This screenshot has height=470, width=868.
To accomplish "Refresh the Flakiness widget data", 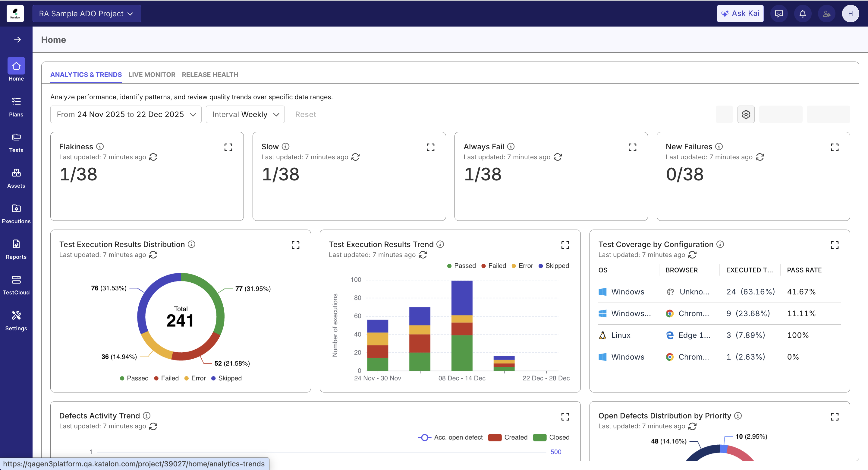I will coord(154,157).
